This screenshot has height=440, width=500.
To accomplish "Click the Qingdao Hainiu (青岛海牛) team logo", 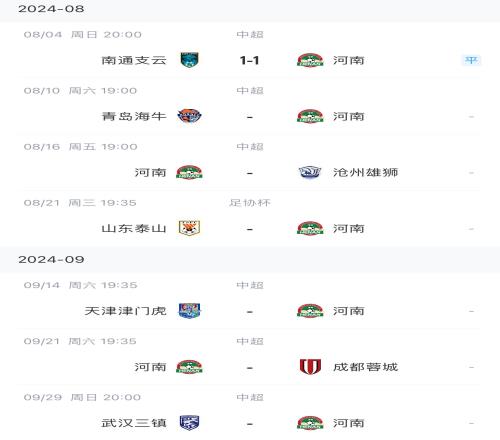I will click(x=189, y=116).
